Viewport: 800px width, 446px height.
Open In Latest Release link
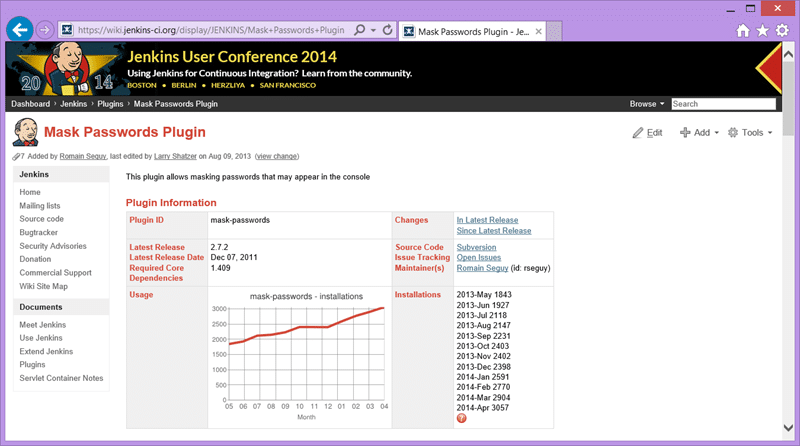click(487, 220)
